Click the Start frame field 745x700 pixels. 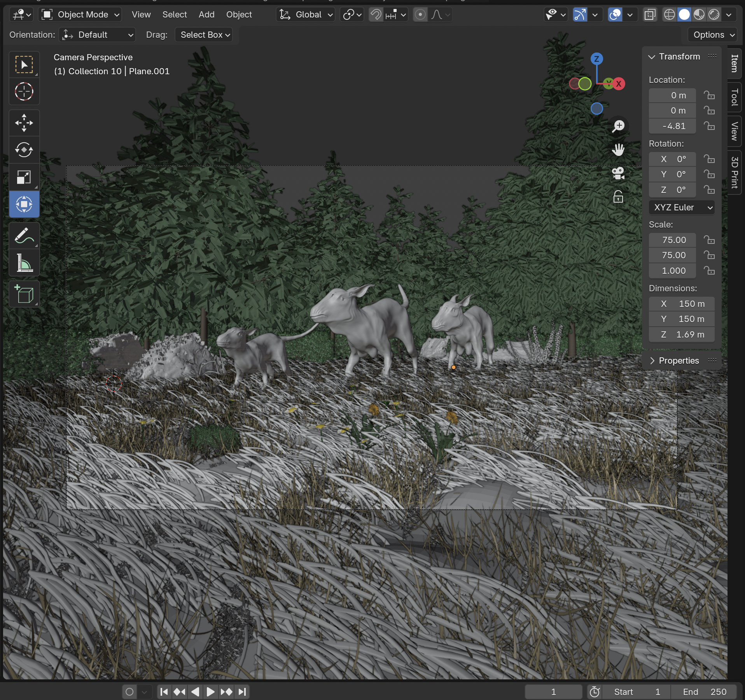coord(637,692)
